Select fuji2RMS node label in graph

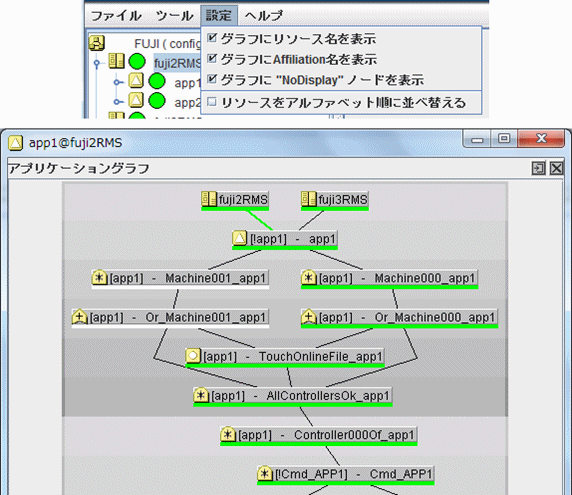[x=243, y=200]
